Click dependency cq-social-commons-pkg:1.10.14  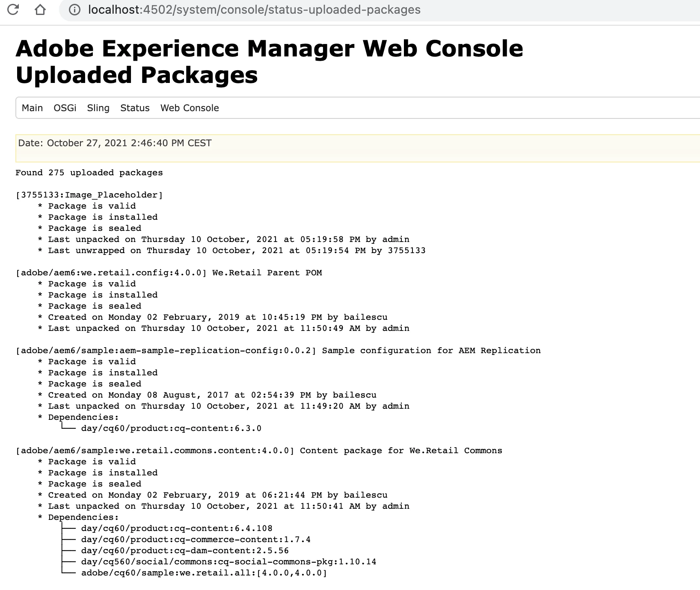(229, 562)
